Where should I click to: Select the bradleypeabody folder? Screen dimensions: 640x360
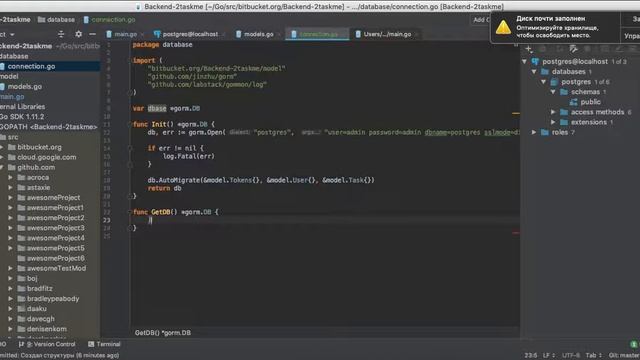tap(53, 299)
